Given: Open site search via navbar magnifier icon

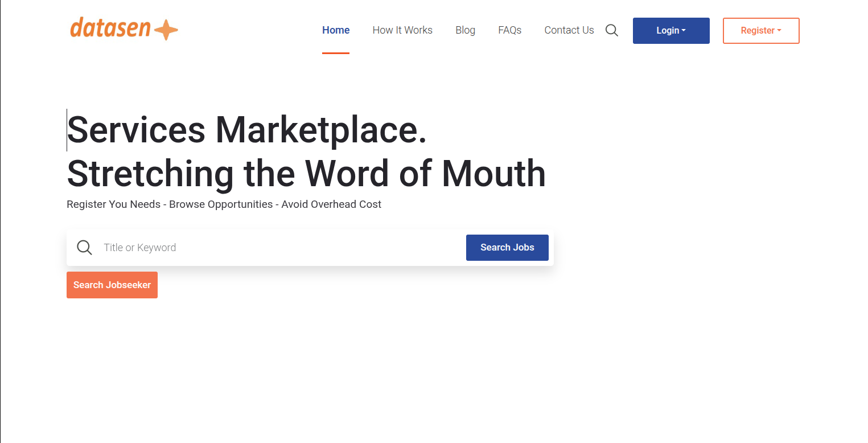Looking at the screenshot, I should click(x=611, y=30).
